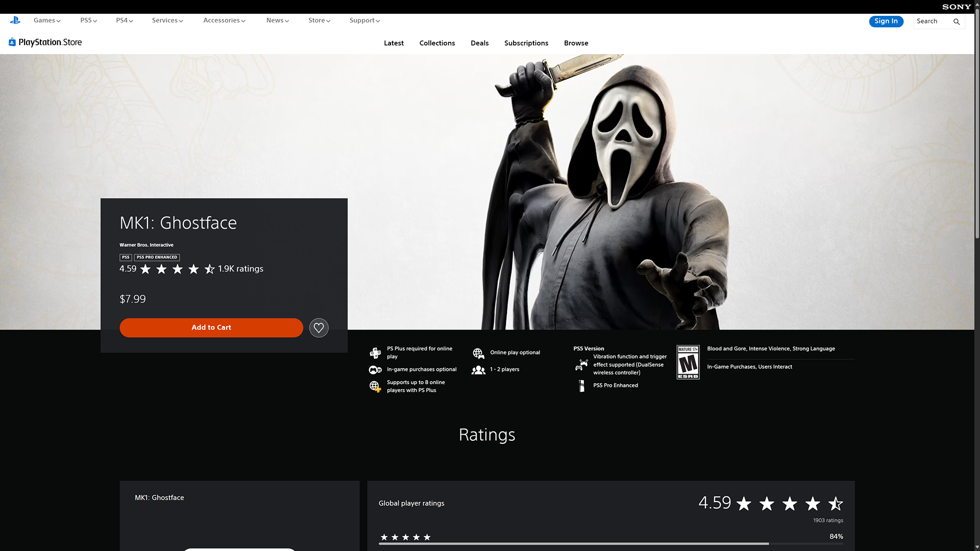Click the five-star row in ratings breakdown

coord(406,537)
